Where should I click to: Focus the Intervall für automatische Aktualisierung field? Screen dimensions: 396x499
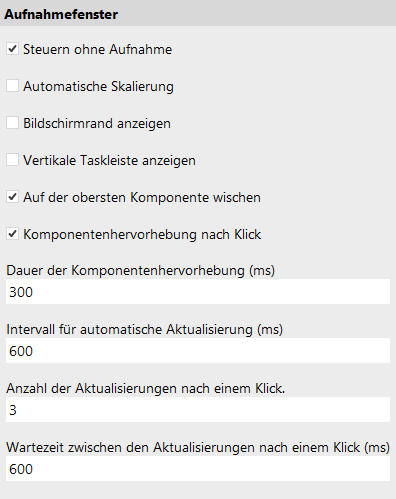(x=198, y=351)
